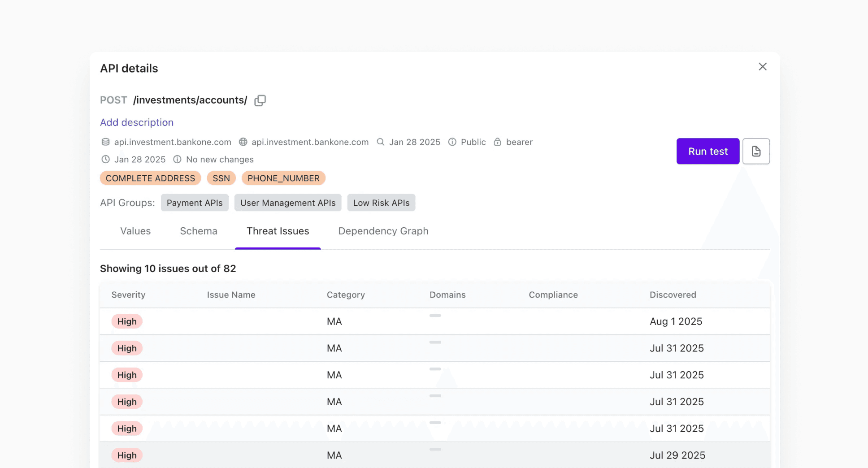The width and height of the screenshot is (868, 468).
Task: Click the Add description link
Action: click(x=137, y=122)
